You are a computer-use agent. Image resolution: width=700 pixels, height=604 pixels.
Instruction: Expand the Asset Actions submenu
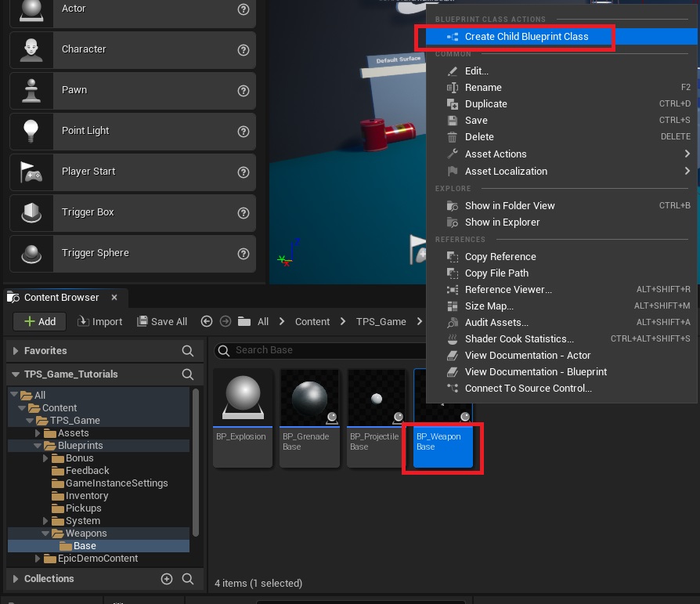[687, 154]
